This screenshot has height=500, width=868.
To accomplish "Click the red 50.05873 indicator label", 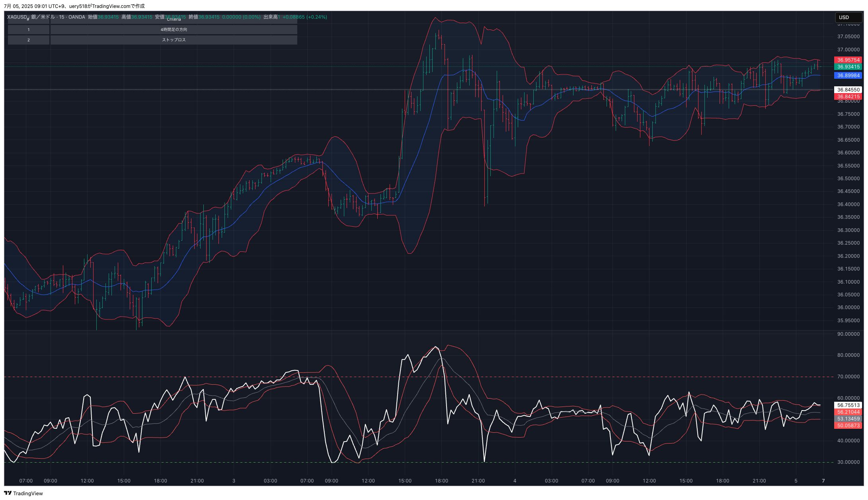I will (848, 426).
